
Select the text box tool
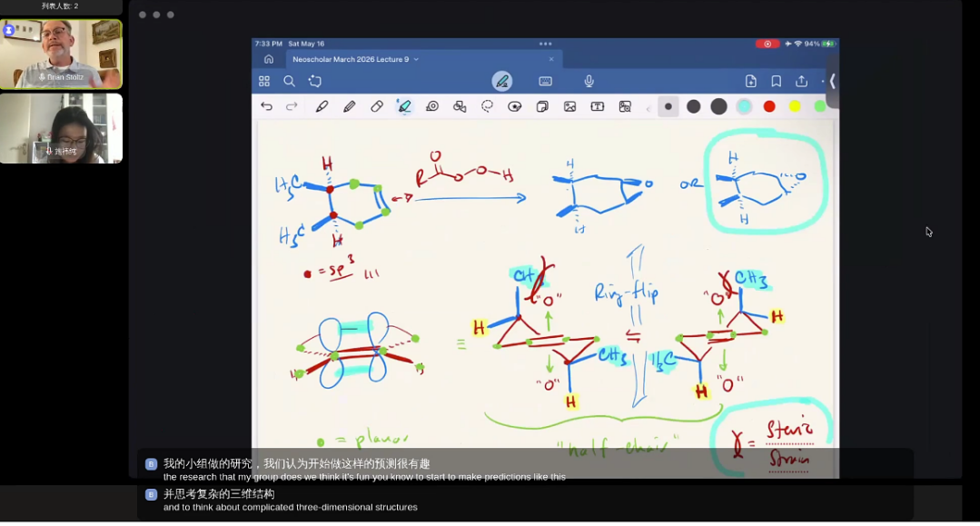point(597,107)
